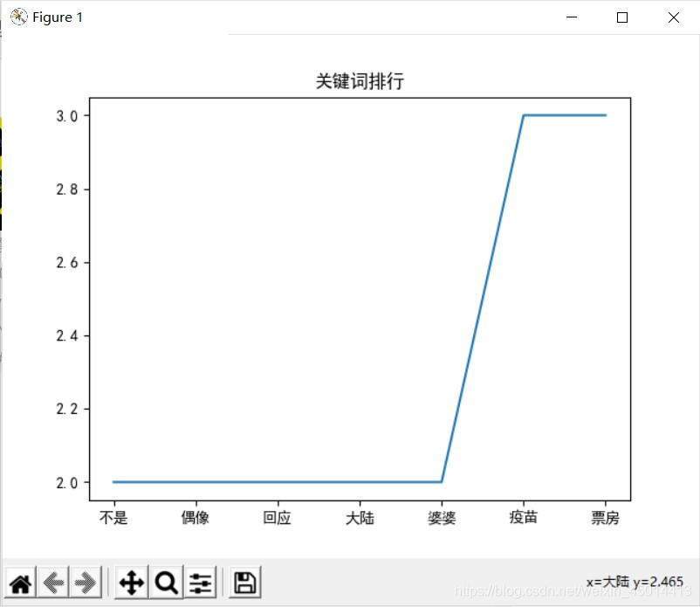Click the x-axis label 婆婆

(x=442, y=518)
